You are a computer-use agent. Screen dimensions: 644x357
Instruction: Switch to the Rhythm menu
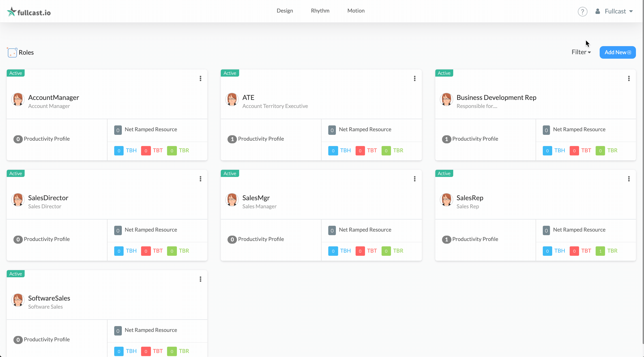(320, 11)
